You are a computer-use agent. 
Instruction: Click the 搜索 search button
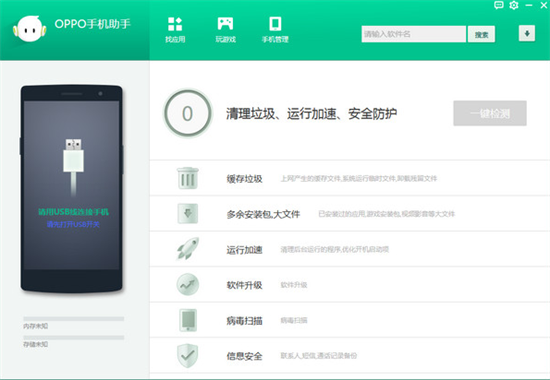481,34
